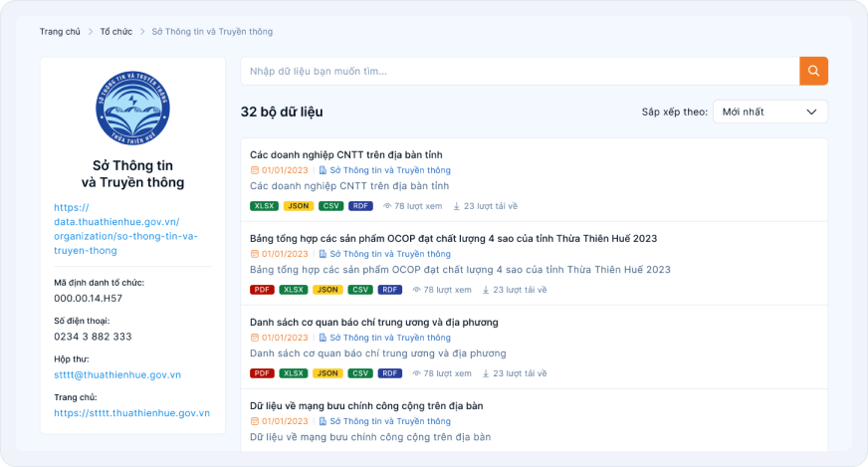The height and width of the screenshot is (467, 868).
Task: Click 23 lượt tải về of OCOP dataset
Action: [x=520, y=290]
